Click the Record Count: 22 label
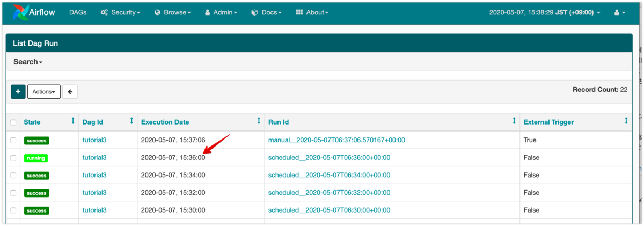Screen dimensions: 644x226 (x=600, y=90)
